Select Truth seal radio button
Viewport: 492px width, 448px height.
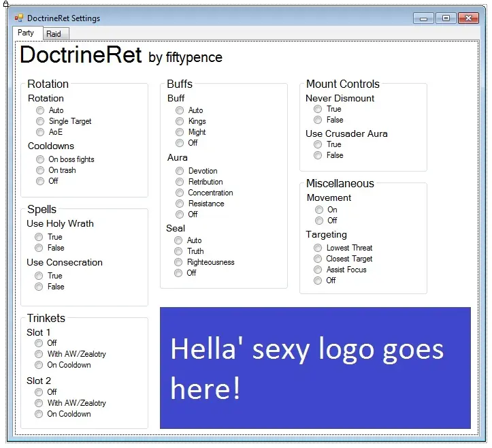(x=178, y=251)
